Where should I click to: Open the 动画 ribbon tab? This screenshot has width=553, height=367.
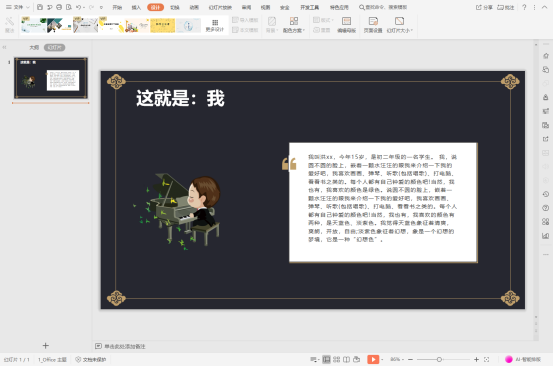pos(194,7)
